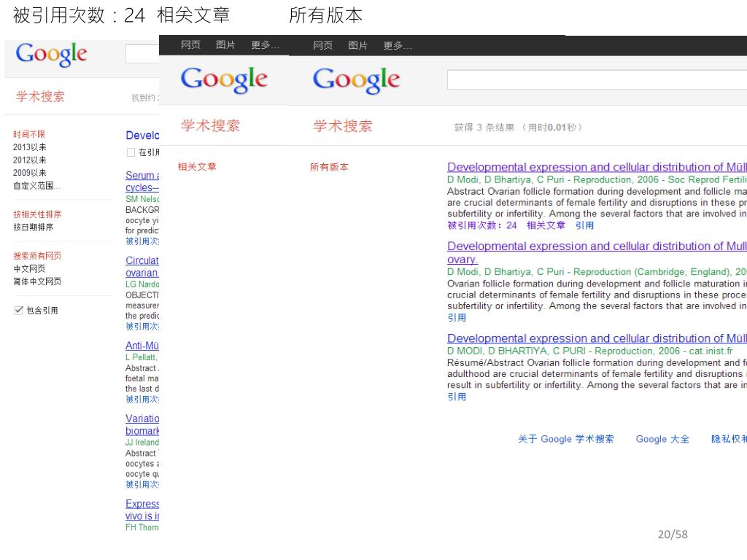Screen dimensions: 747x560
Task: Open the "Circulat" result in the left window
Action: [142, 267]
